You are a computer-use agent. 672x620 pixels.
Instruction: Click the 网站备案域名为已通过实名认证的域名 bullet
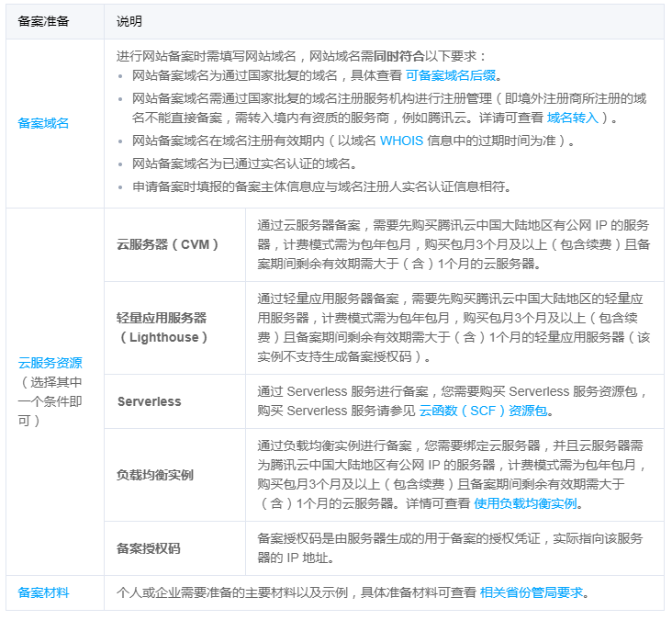click(244, 163)
